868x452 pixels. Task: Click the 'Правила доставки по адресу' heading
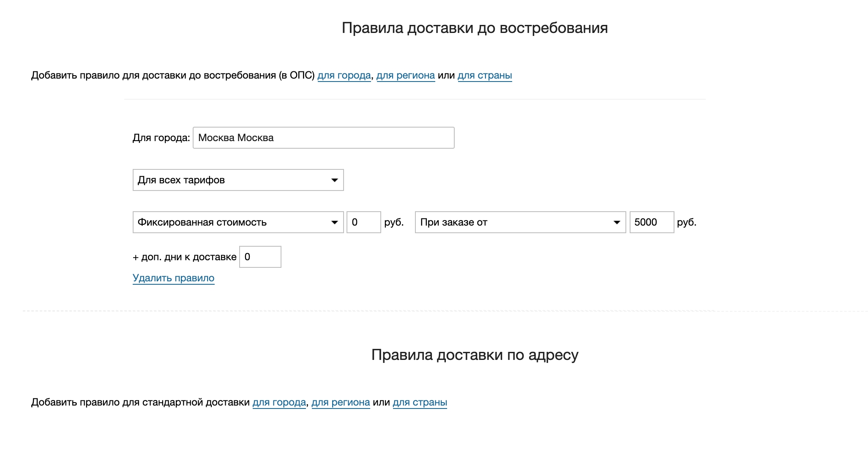click(x=475, y=355)
